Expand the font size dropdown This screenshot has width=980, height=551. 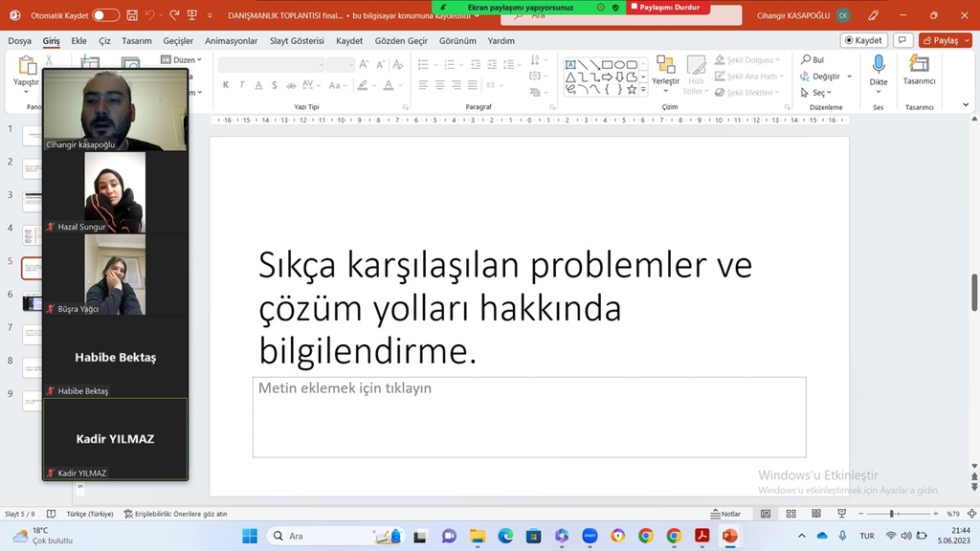click(x=351, y=64)
